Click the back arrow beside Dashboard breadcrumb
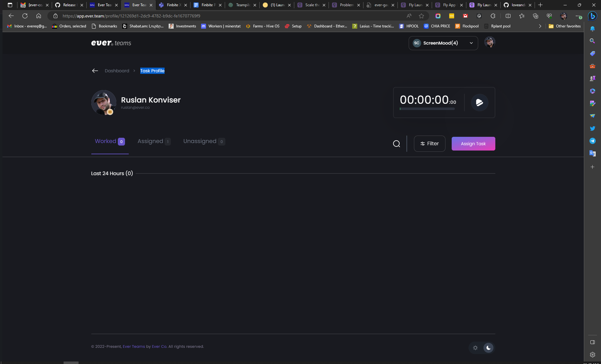Screen dimensions: 601x364 coord(95,71)
